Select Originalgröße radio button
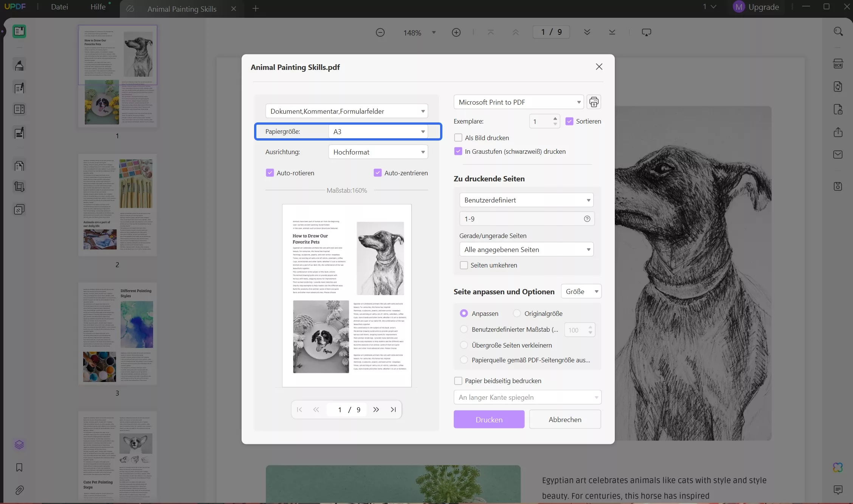Viewport: 853px width, 504px height. (x=517, y=314)
